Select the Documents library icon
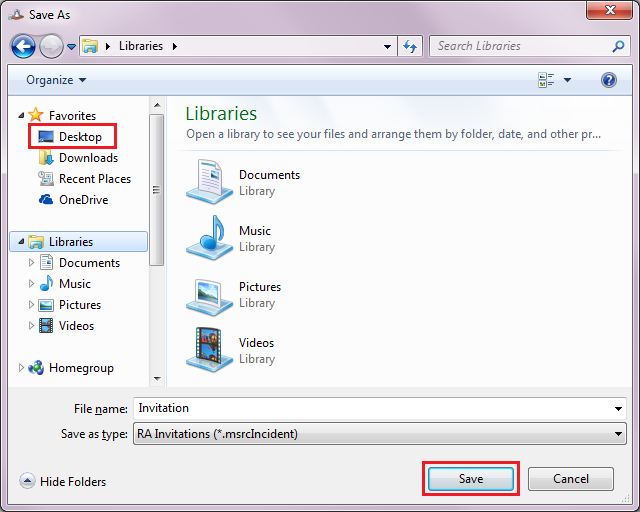Screen dimensions: 640x512 pyautogui.click(x=209, y=182)
